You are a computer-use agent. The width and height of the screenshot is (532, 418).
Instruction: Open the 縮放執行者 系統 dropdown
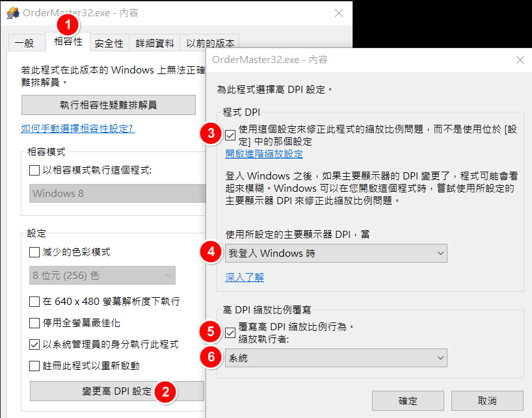point(336,358)
